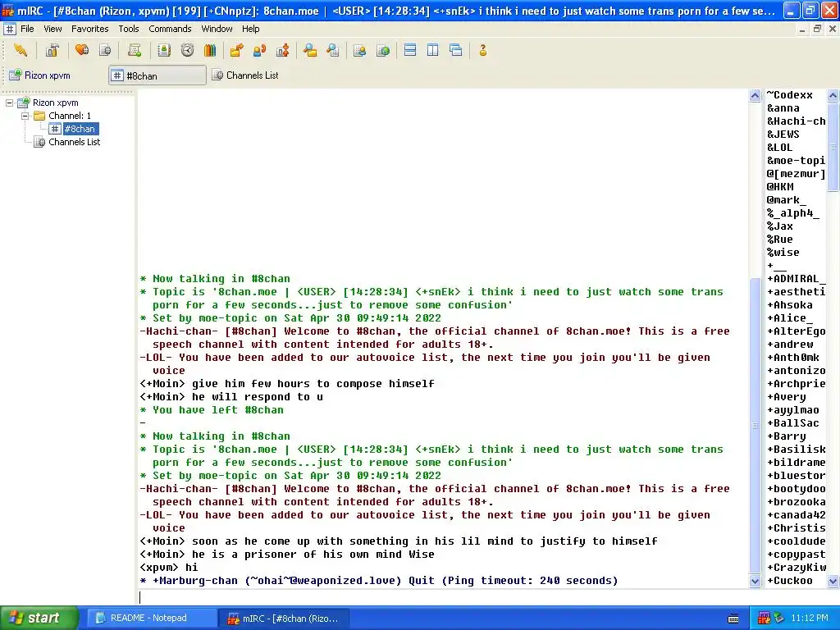Screen dimensions: 840x630
Task: Open the Tools menu
Action: tap(129, 29)
